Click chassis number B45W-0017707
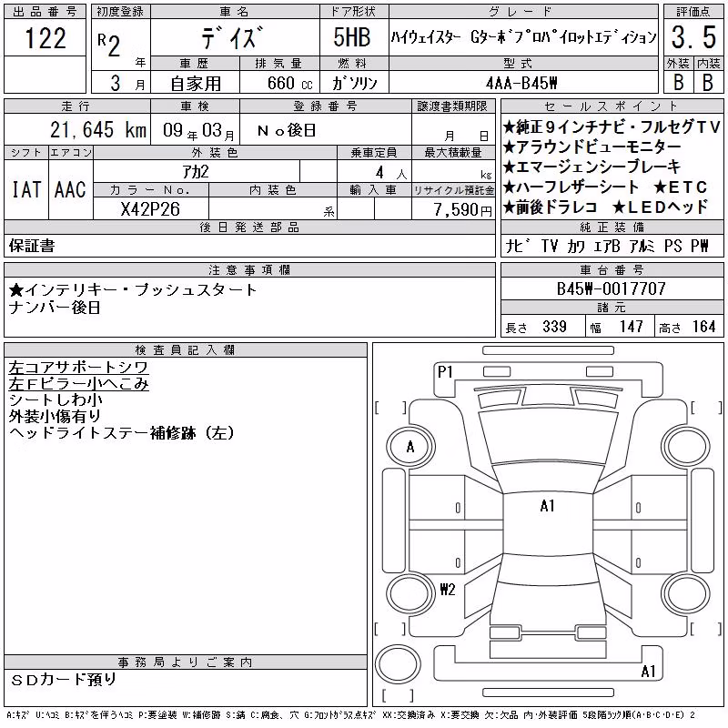This screenshot has height=728, width=728. coord(611,289)
